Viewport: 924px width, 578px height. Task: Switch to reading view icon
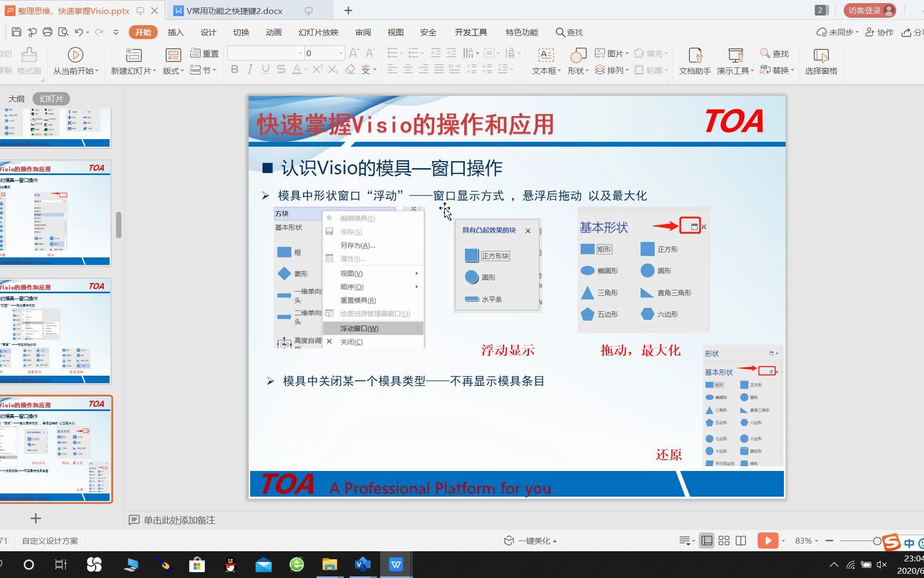(741, 541)
